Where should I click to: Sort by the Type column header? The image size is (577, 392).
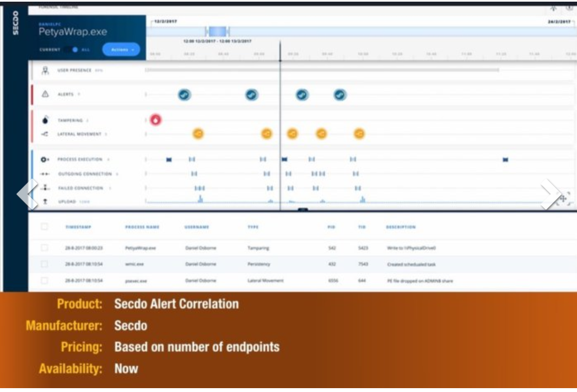point(253,227)
